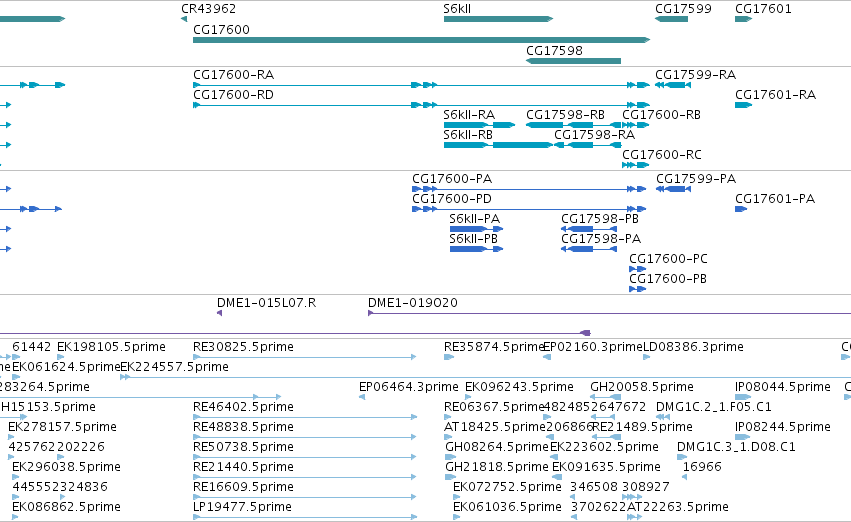The height and width of the screenshot is (522, 851).
Task: Open protein CG17598-PB label
Action: (600, 219)
